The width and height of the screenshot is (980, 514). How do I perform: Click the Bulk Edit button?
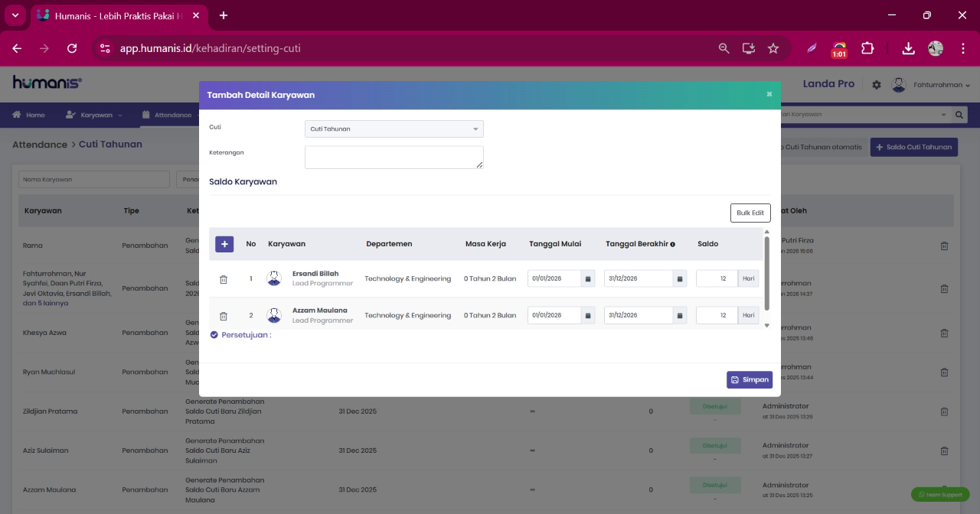coord(750,213)
